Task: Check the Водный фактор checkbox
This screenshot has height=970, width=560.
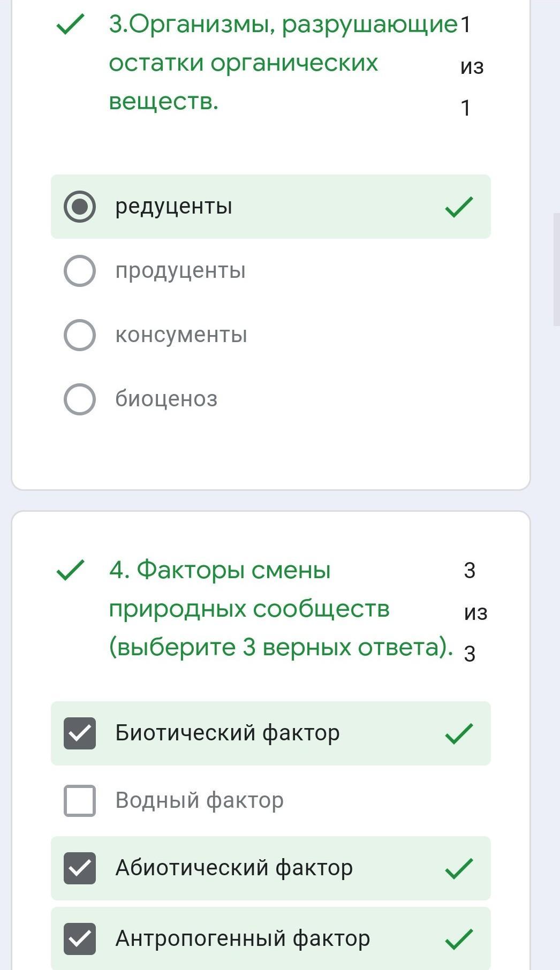Action: click(80, 801)
